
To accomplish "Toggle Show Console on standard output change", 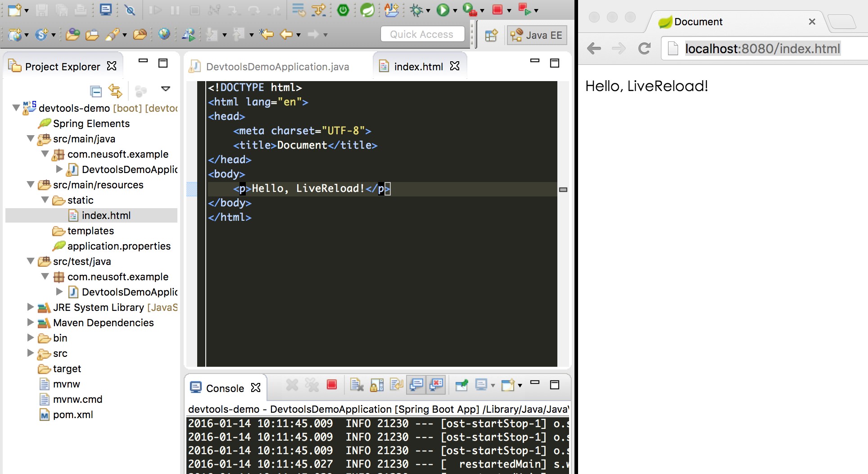I will (x=416, y=385).
